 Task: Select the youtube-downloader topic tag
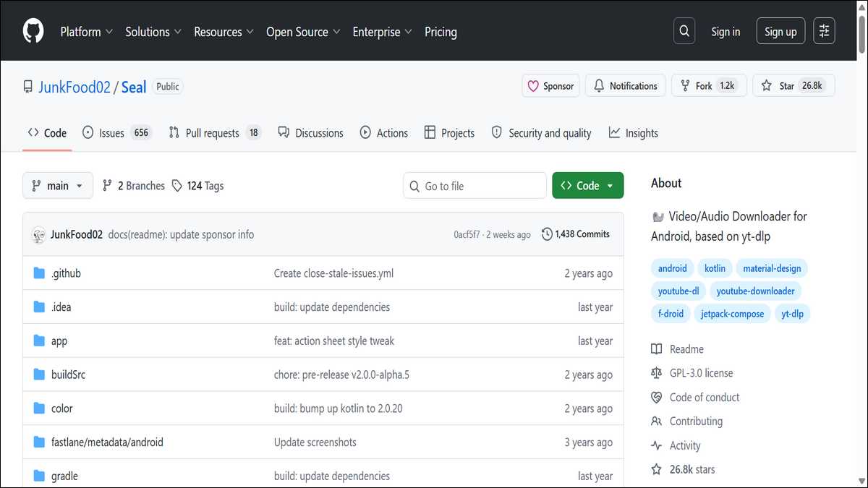756,291
